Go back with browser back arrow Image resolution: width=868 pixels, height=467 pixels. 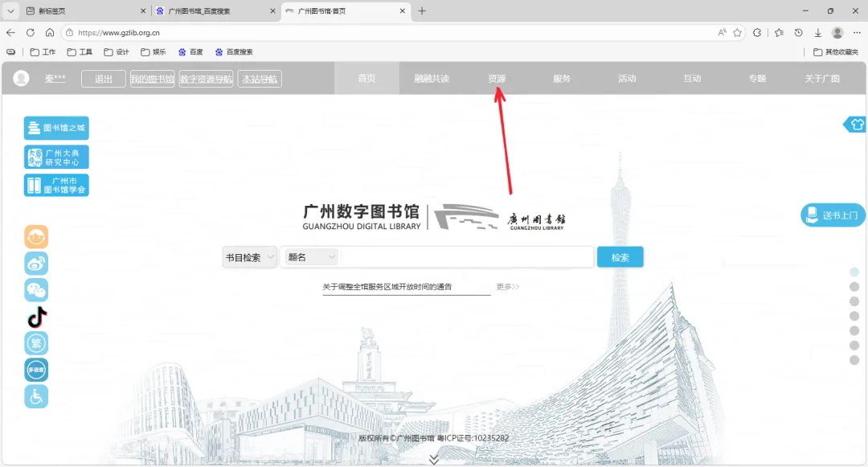pos(10,33)
